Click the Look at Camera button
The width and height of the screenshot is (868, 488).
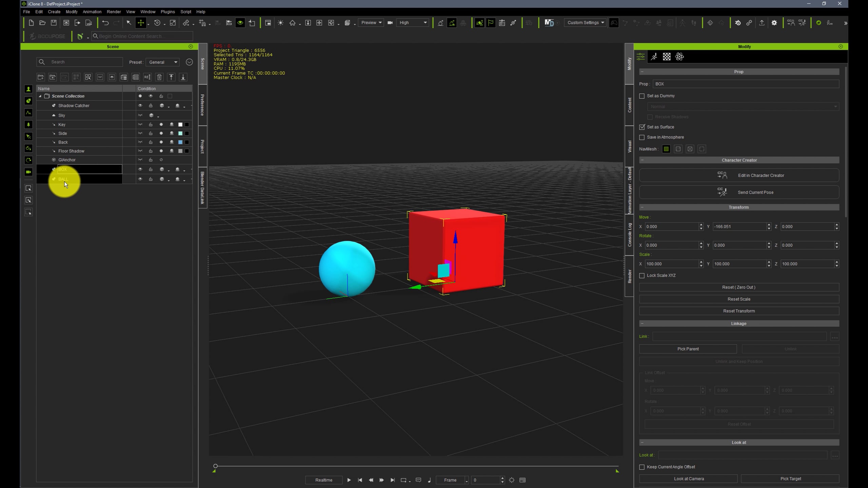click(688, 479)
